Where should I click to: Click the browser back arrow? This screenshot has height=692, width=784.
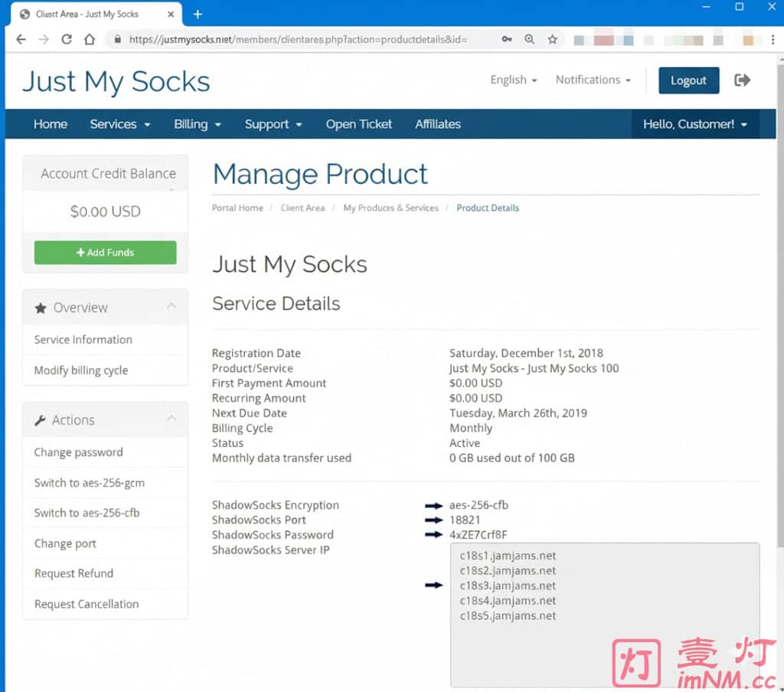pos(21,39)
